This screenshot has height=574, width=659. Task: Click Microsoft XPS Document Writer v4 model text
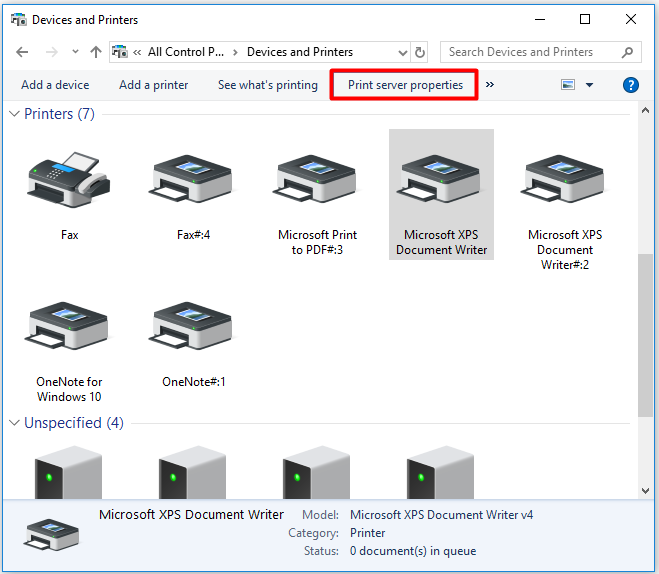click(x=441, y=515)
